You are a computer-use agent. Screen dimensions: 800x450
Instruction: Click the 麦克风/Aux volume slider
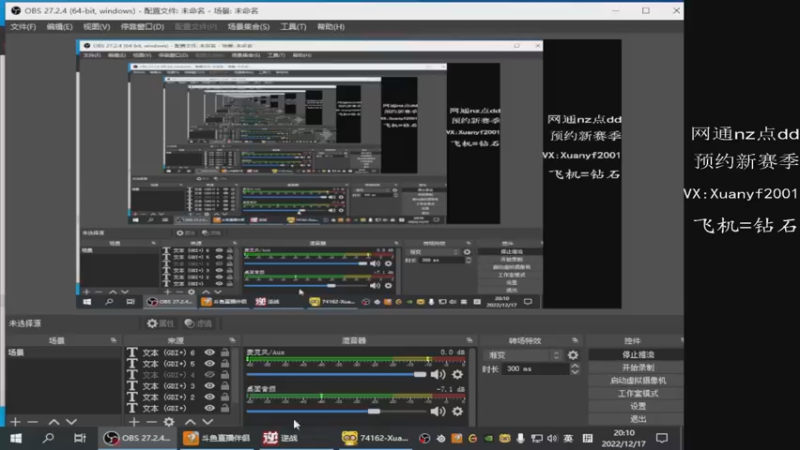click(x=336, y=374)
